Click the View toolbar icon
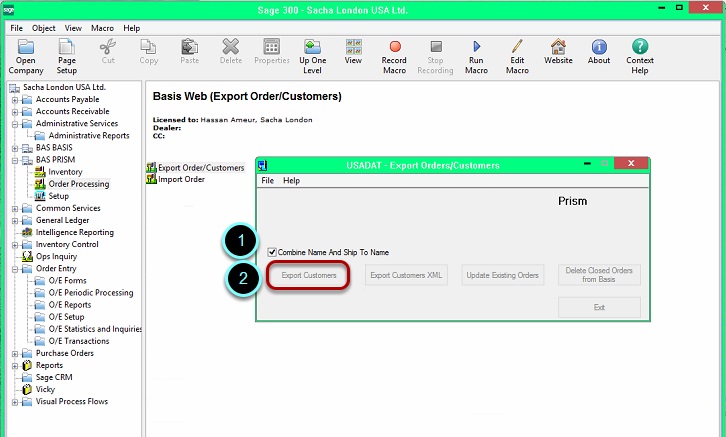Screen dimensions: 726x437 coord(353,47)
